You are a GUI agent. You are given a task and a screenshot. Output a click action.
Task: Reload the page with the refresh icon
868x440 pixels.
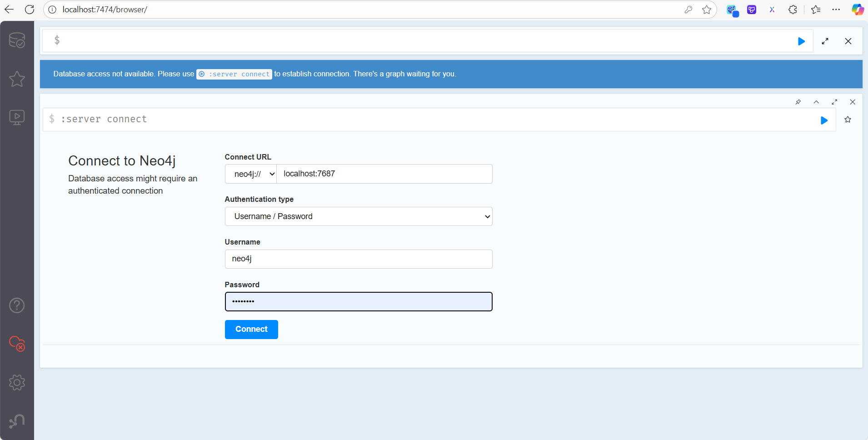(x=30, y=10)
